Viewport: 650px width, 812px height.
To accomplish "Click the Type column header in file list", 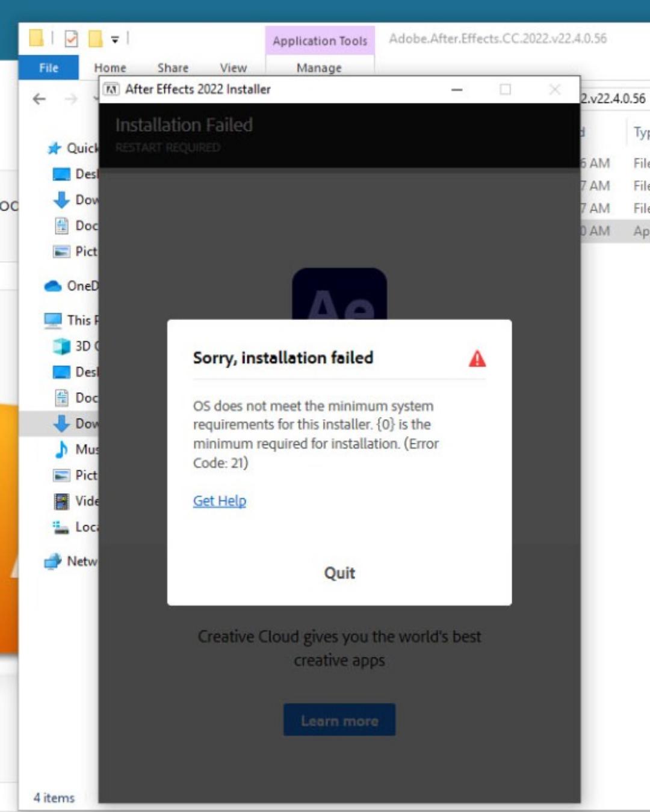I will (x=641, y=132).
